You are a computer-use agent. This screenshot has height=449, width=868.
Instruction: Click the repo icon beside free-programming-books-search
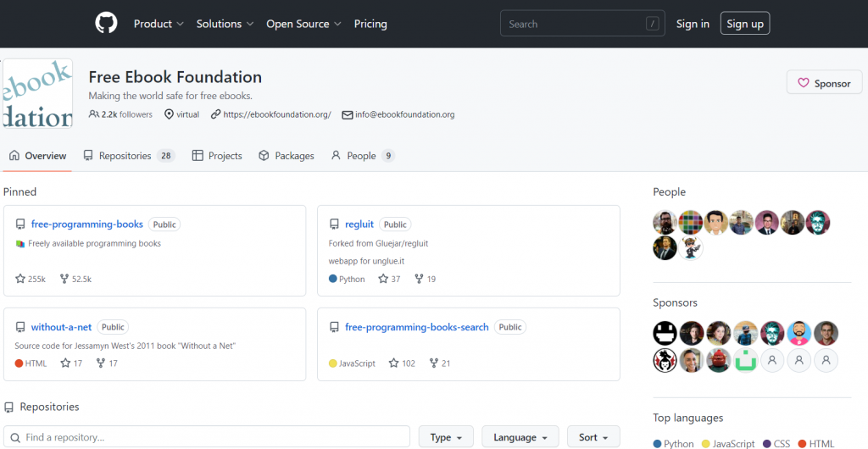click(334, 327)
